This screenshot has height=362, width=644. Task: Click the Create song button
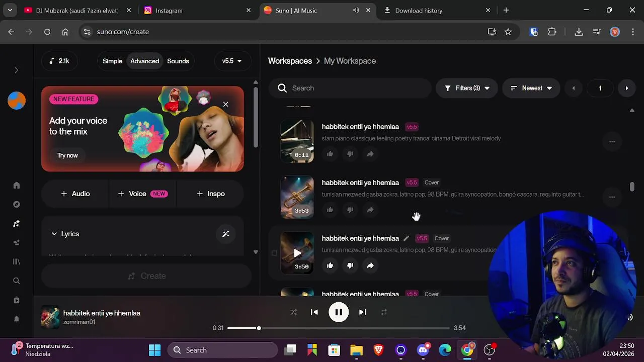146,276
